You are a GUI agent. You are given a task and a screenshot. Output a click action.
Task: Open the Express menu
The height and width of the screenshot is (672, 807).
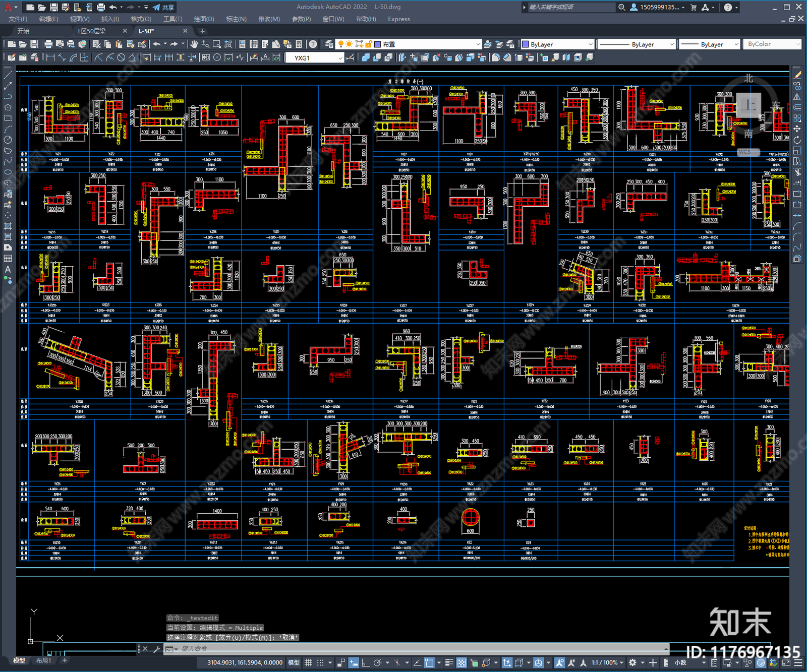[399, 19]
